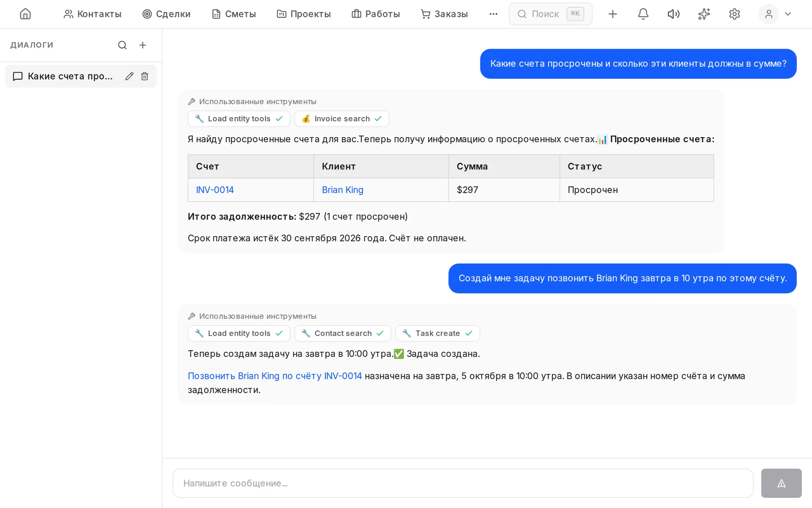This screenshot has width=812, height=508.
Task: Open invoice INV-0014 link in table
Action: [215, 190]
